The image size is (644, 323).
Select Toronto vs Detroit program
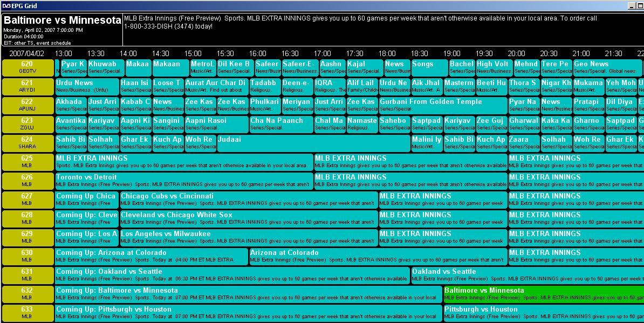click(184, 181)
